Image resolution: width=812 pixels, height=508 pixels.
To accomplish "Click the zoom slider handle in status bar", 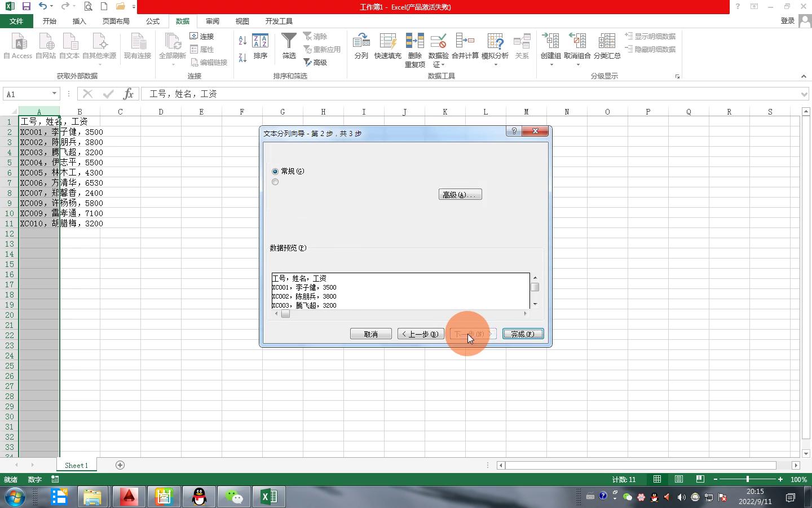I will (748, 479).
